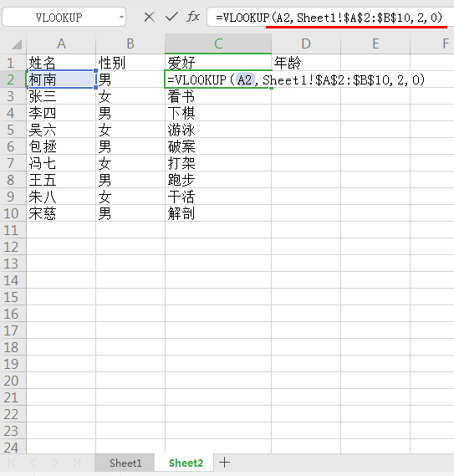
Task: Switch to the Sheet1 tab
Action: coord(125,463)
